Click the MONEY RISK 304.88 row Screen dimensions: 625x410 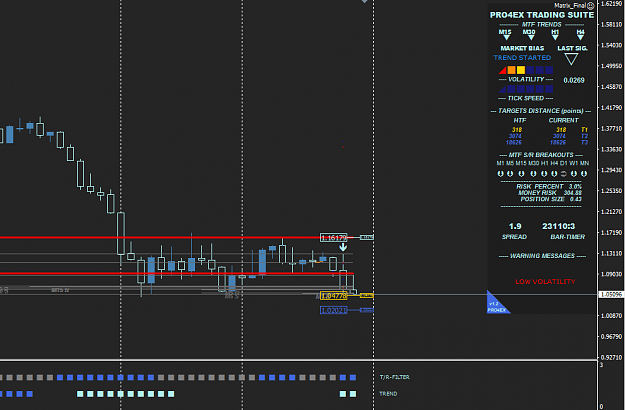550,193
